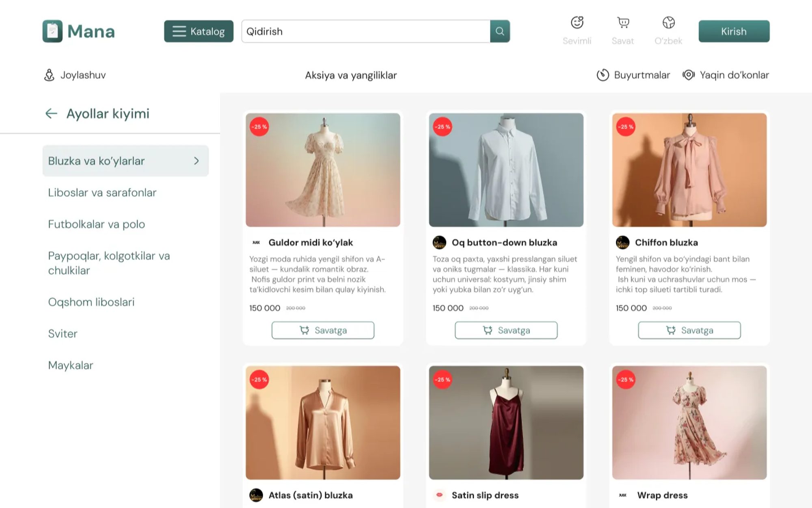Screen dimensions: 812x508
Task: Open Satin slip dress product photo
Action: [506, 423]
